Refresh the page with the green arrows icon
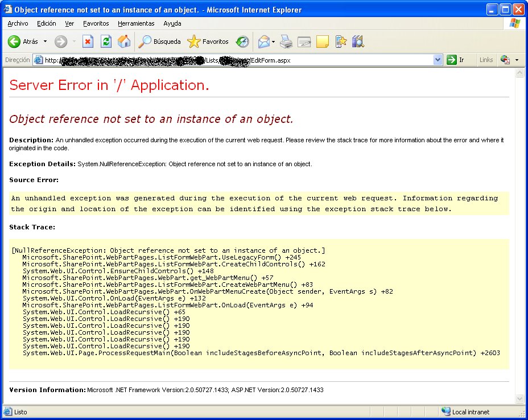528x420 pixels. click(106, 42)
